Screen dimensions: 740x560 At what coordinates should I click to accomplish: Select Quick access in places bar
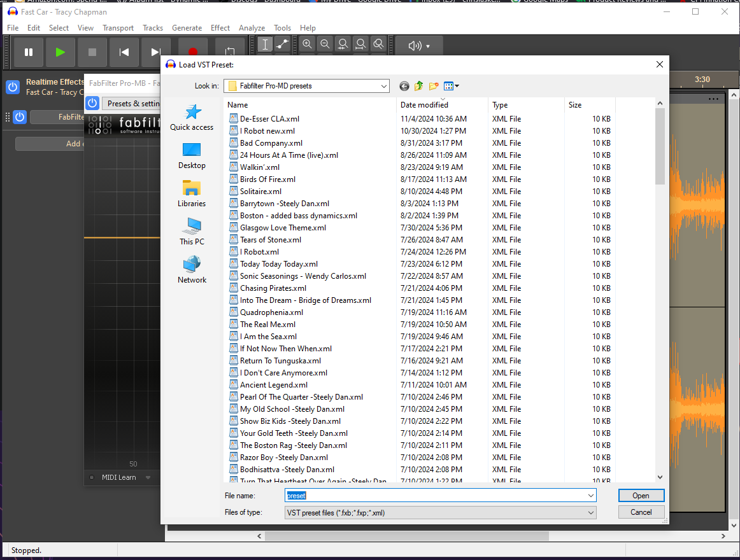click(x=192, y=118)
